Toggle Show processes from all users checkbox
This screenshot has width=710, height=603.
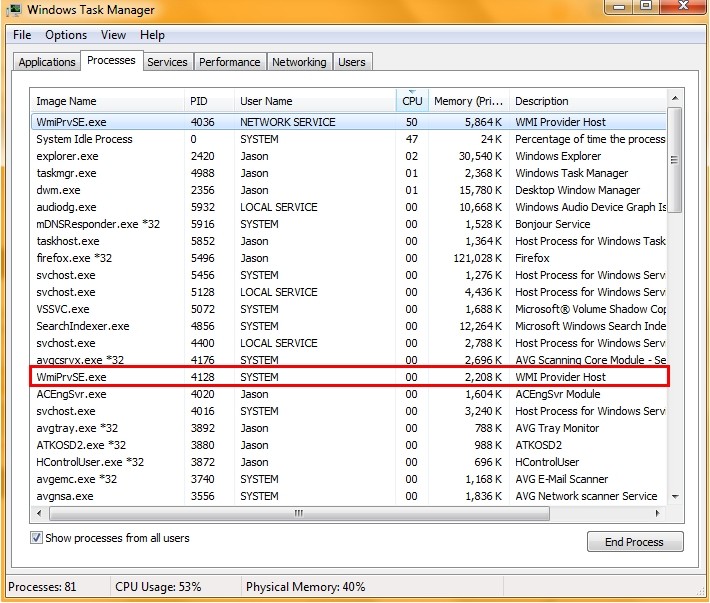point(36,538)
